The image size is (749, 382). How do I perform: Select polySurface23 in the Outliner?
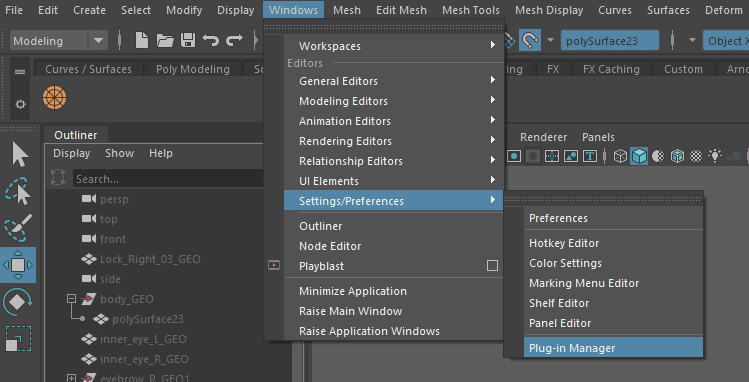point(148,319)
